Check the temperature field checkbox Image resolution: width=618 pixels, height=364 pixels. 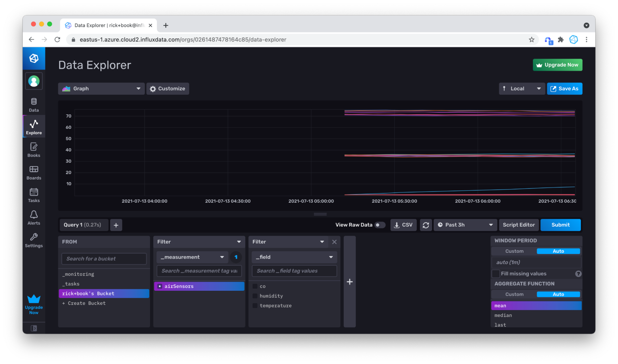(255, 306)
